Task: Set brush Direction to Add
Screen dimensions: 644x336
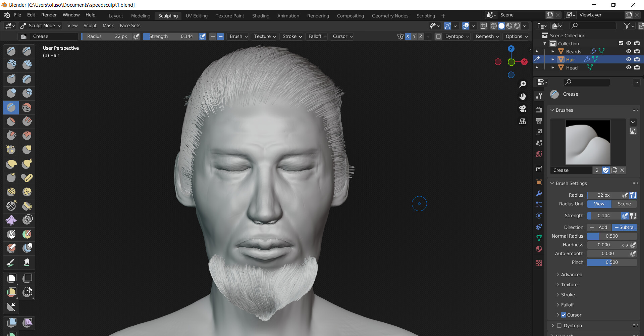Action: click(x=600, y=227)
